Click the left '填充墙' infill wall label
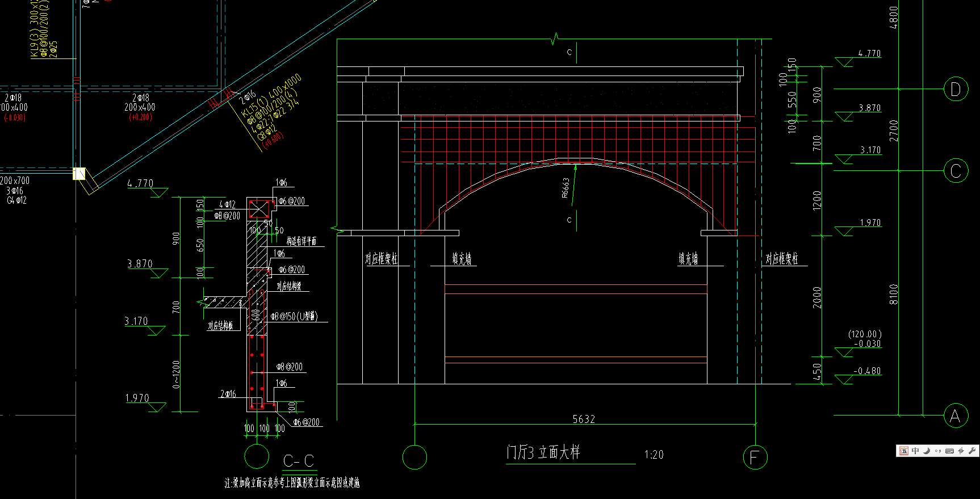Viewport: 980px width, 499px height. tap(462, 259)
